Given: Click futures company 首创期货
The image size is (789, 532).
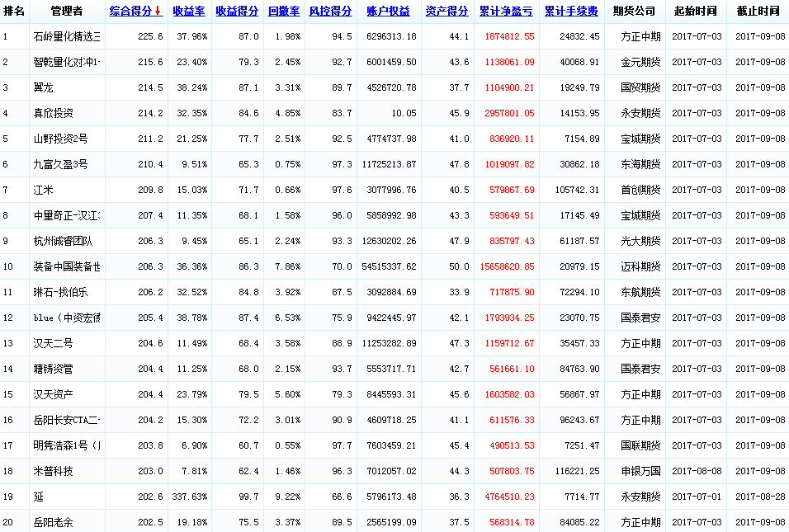Looking at the screenshot, I should click(x=640, y=190).
